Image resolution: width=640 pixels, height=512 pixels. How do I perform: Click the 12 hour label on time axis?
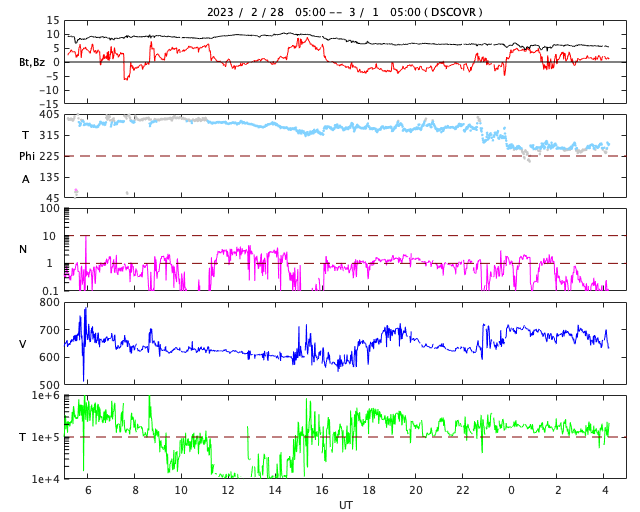tap(228, 490)
